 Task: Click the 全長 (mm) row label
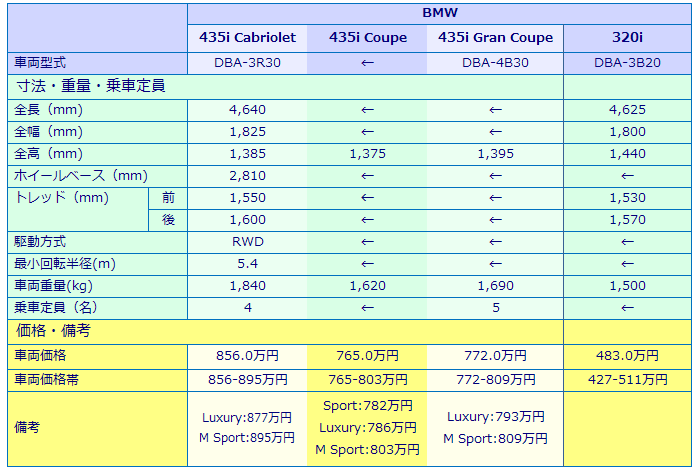point(97,110)
